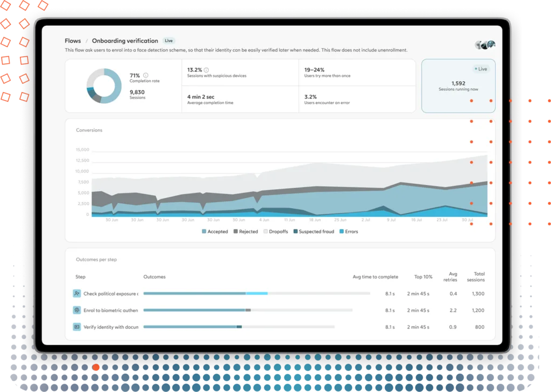
Task: Click the leftmost user avatar in header
Action: (478, 45)
